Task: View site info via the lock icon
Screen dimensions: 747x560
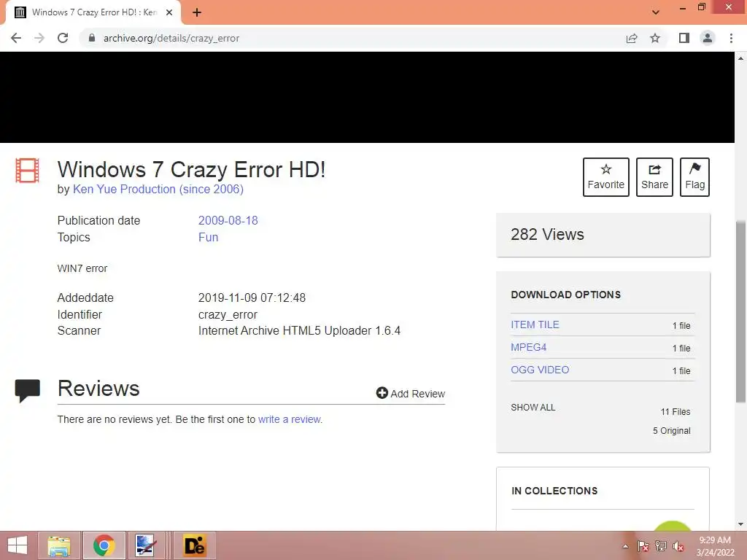Action: (x=92, y=38)
